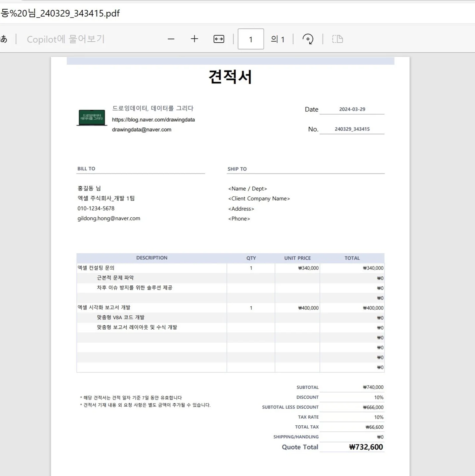Click the SUBTOTAL value ₩740,000

(373, 387)
